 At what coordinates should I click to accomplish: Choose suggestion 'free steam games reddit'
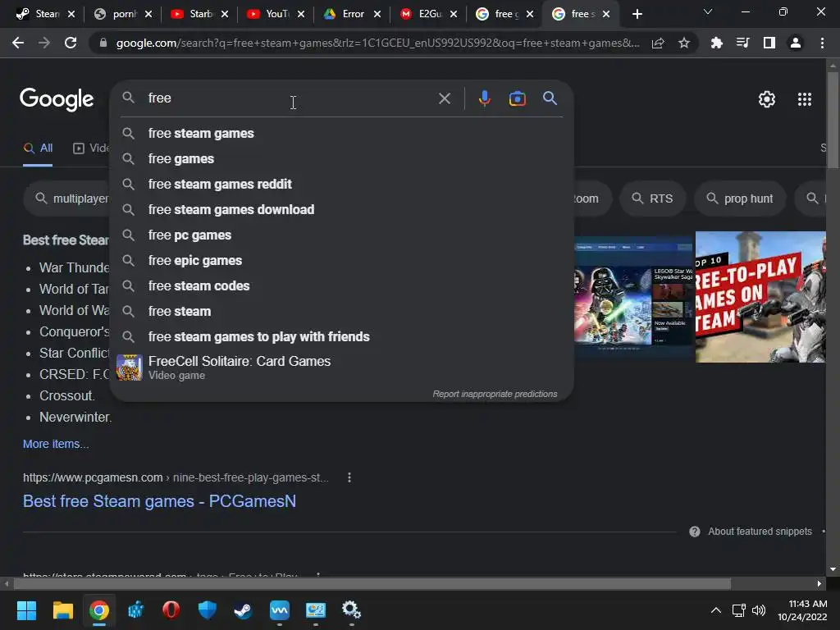(x=342, y=185)
